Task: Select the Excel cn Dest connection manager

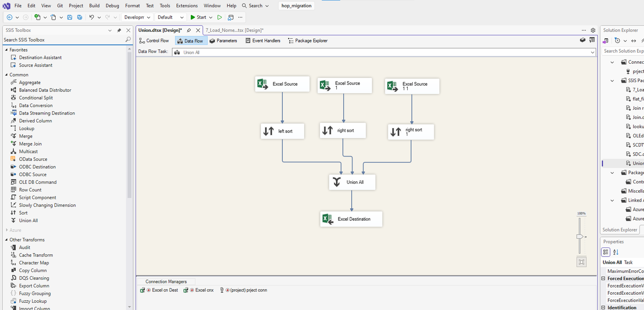Action: click(159, 290)
